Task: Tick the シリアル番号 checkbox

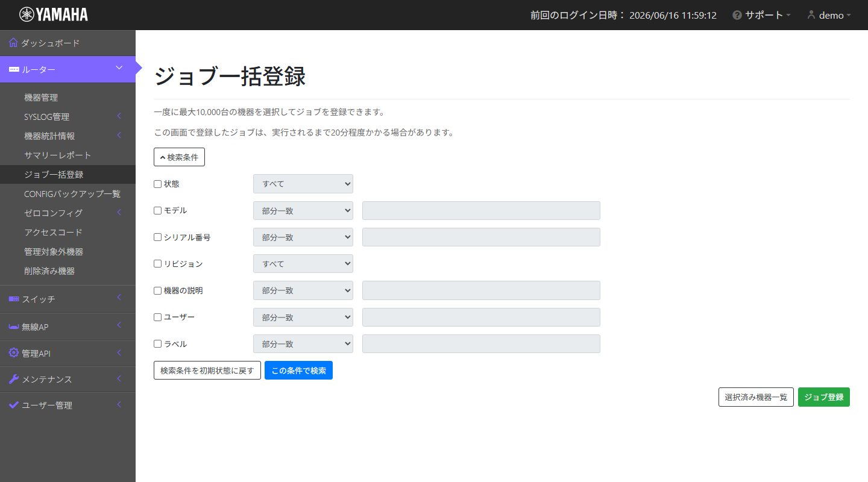Action: 158,237
